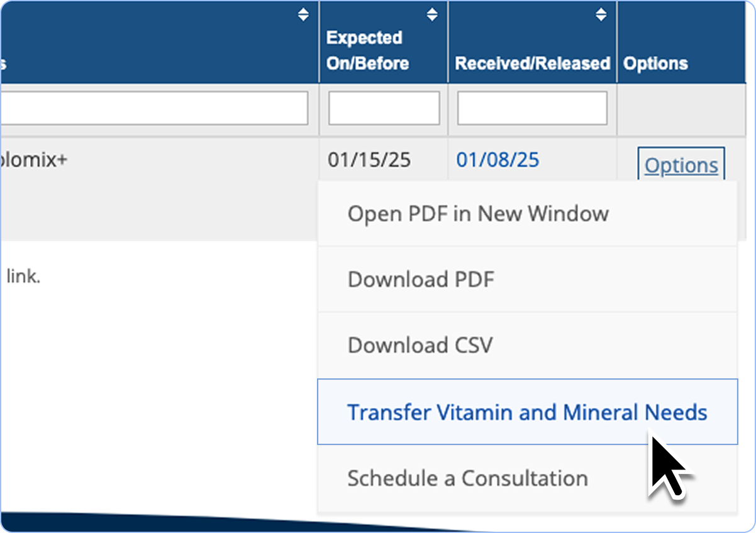Choose Download PDF from the options menu

(421, 279)
